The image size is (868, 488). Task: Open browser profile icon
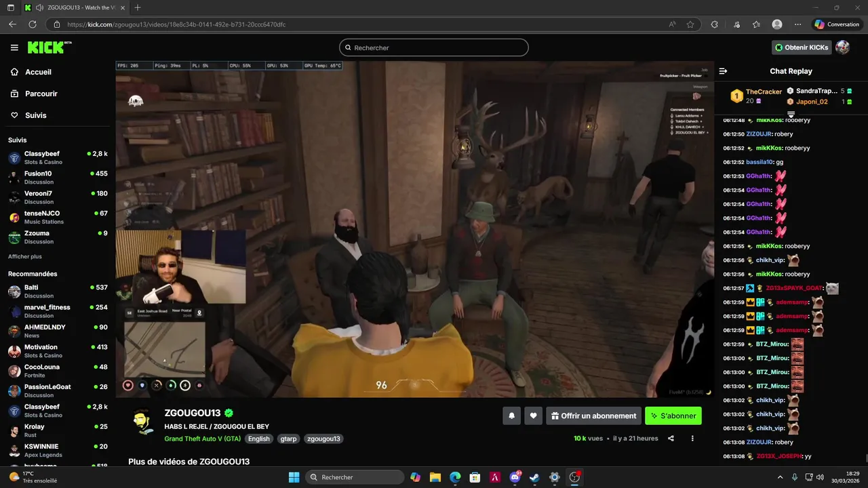point(777,24)
